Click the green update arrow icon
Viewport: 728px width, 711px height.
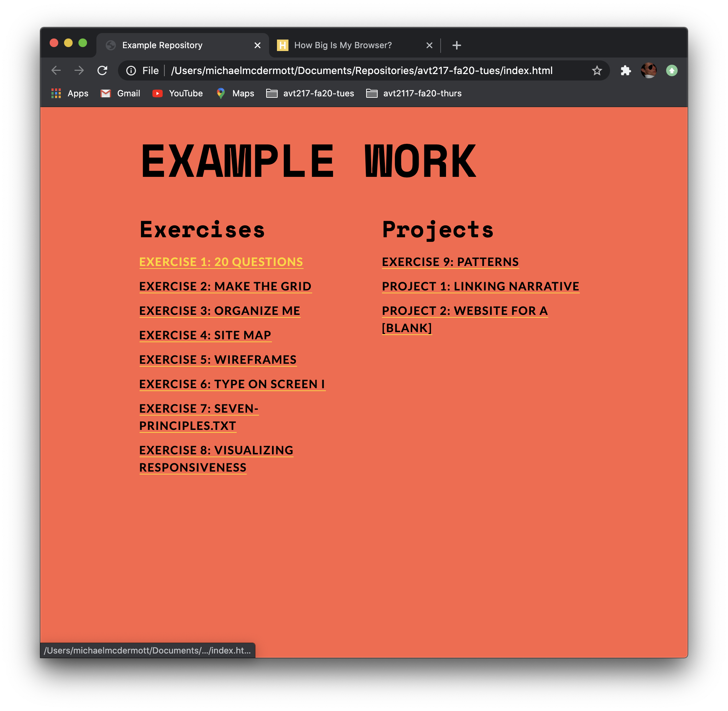tap(672, 70)
